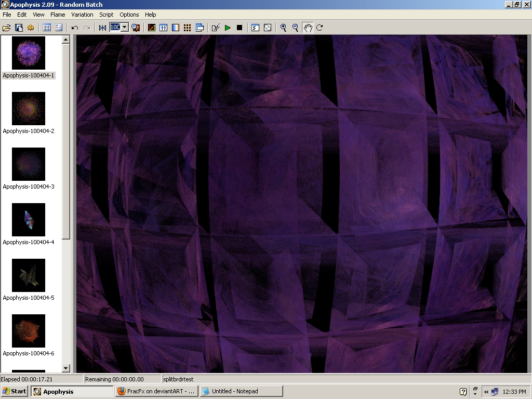Open the View menu
Screen dimensions: 532x399
pos(38,15)
